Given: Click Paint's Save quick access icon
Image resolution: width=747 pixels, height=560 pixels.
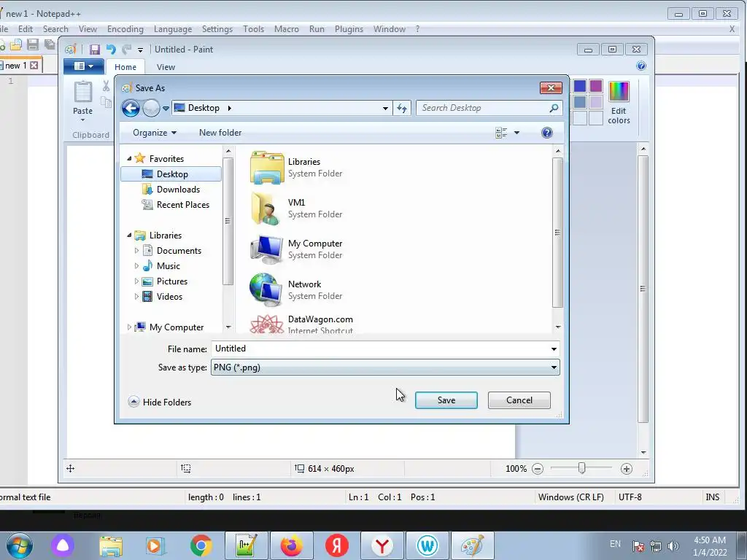Looking at the screenshot, I should coord(95,50).
